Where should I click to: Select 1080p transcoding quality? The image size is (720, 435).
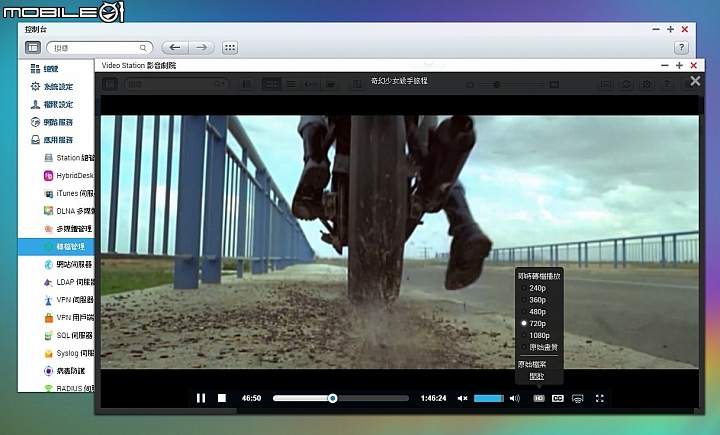(535, 336)
